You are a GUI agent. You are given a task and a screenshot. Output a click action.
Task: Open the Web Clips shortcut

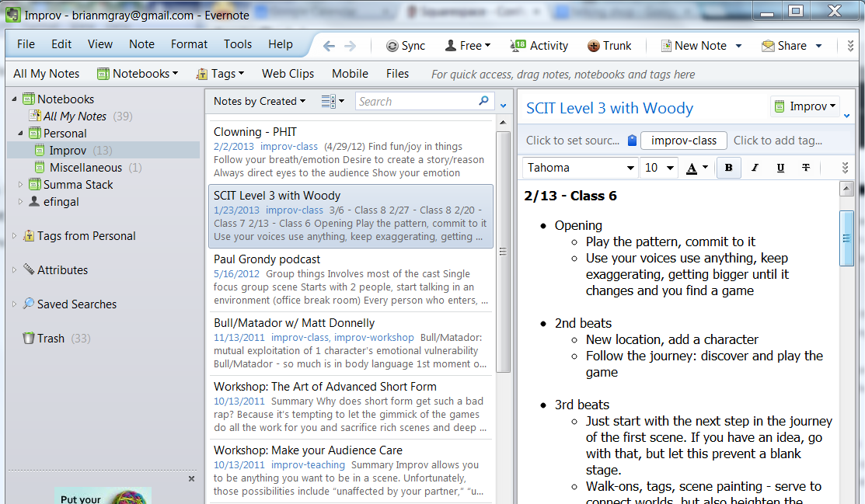288,73
